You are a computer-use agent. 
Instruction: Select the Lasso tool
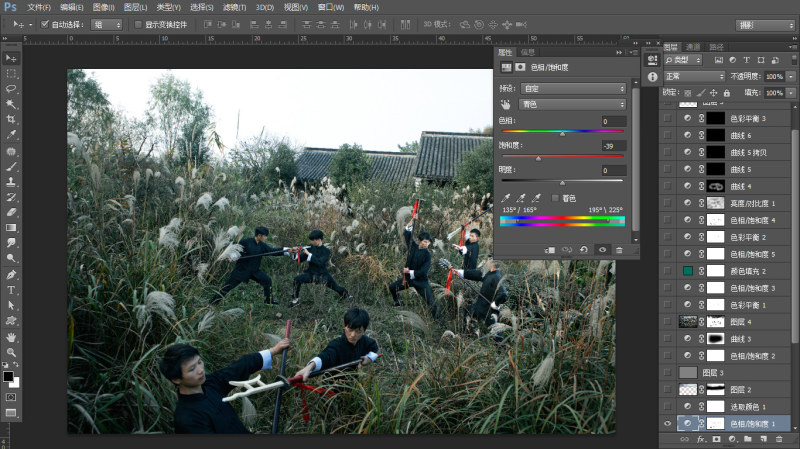tap(11, 89)
